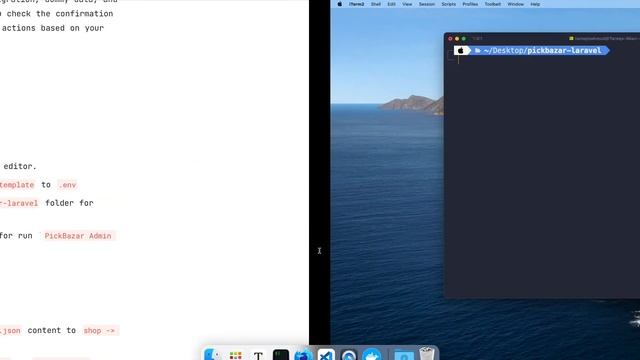
Task: Open the Apple menu in the menu bar
Action: (x=339, y=4)
